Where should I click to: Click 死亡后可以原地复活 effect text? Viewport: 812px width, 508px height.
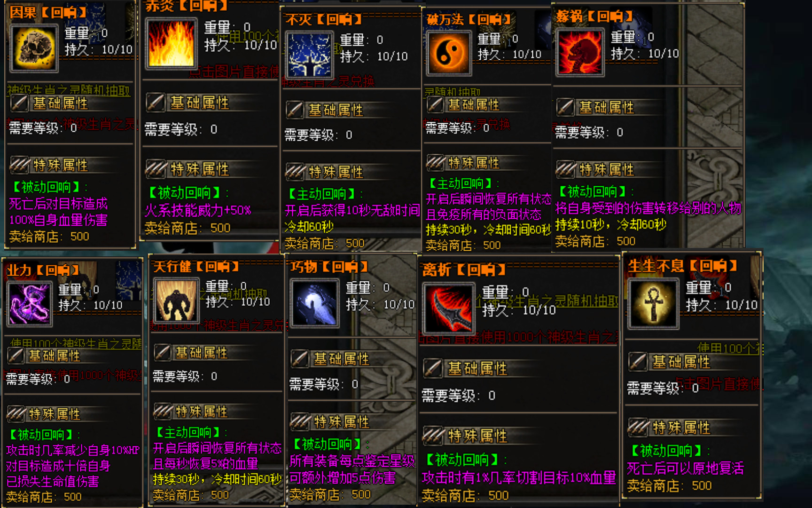[685, 468]
